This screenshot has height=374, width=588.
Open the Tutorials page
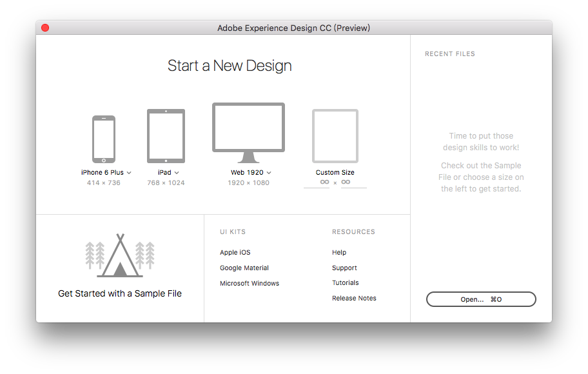point(345,282)
